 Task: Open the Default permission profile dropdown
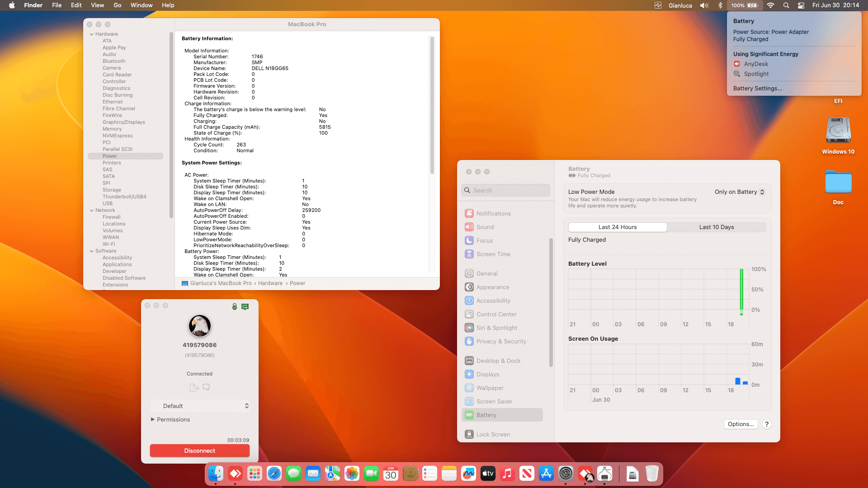coord(200,406)
